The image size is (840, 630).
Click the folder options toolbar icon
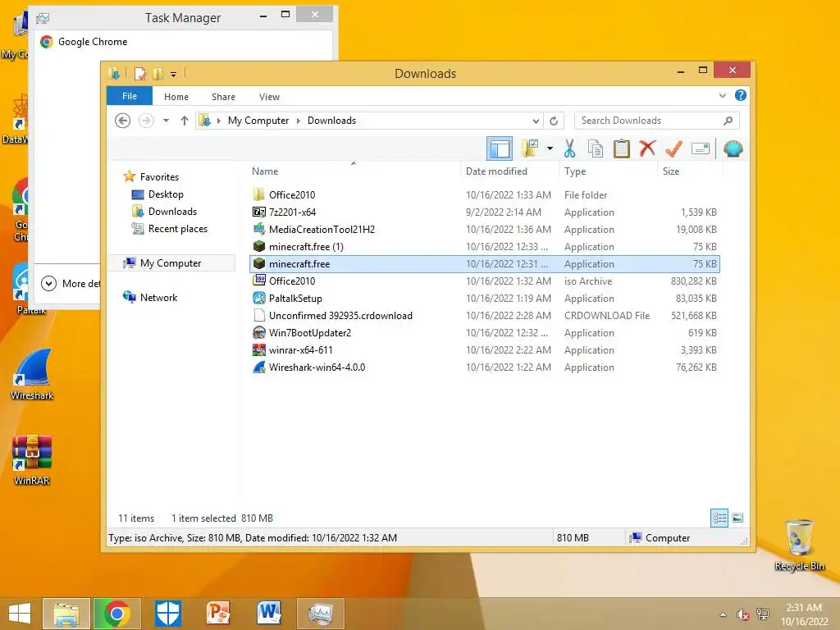point(530,148)
